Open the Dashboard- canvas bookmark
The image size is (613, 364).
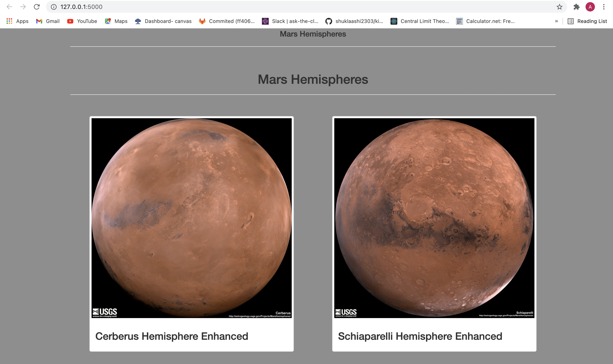[x=164, y=21]
